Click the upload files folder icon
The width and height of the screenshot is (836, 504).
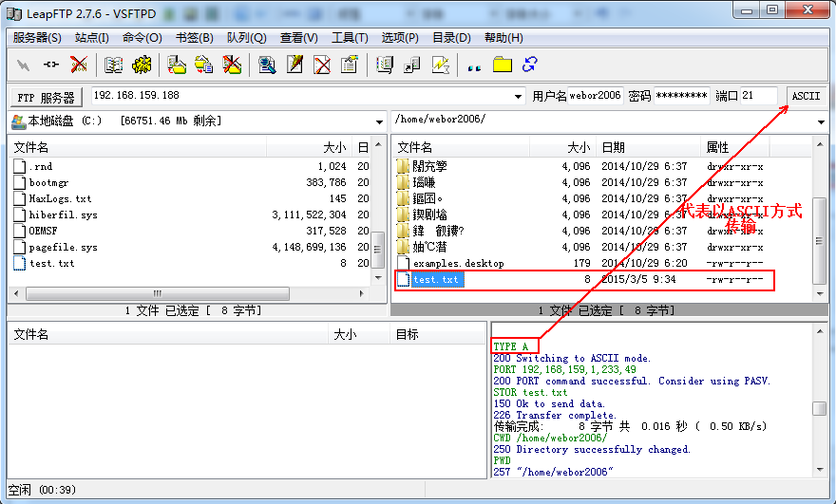[x=204, y=65]
